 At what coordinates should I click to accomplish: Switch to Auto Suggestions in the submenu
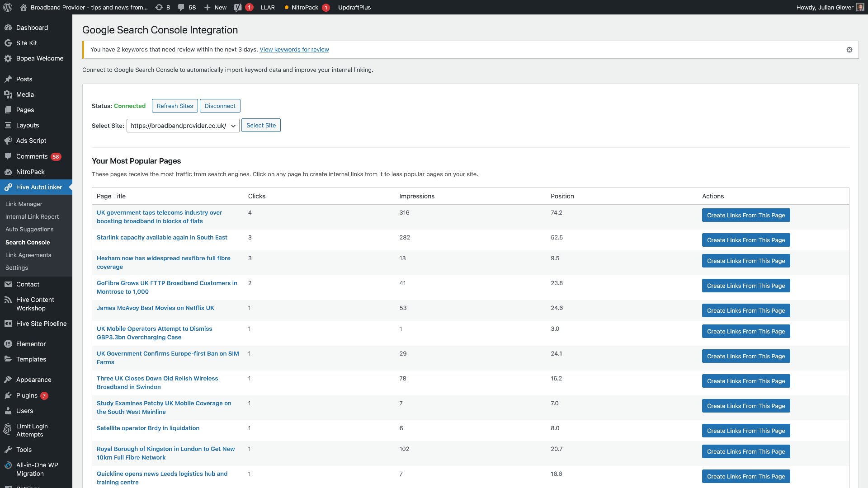point(29,230)
